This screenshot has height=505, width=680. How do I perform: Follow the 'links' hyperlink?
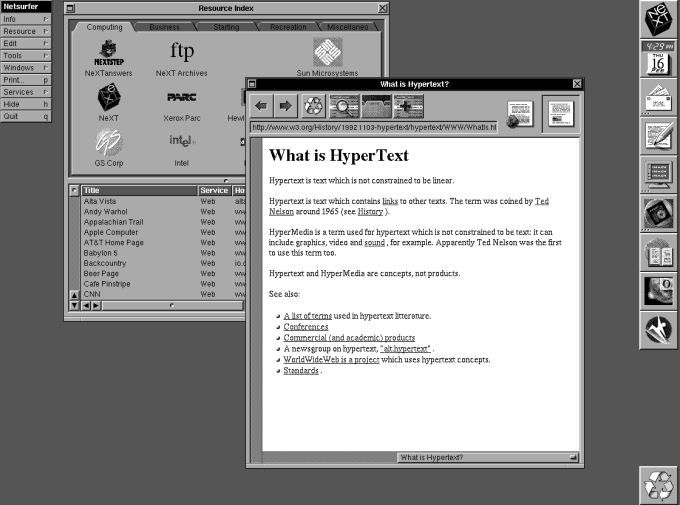[390, 201]
